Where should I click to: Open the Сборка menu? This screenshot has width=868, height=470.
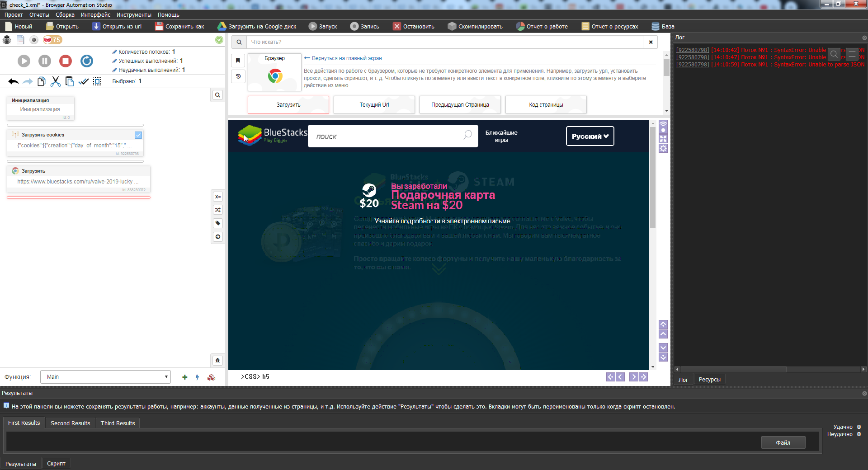(x=65, y=14)
